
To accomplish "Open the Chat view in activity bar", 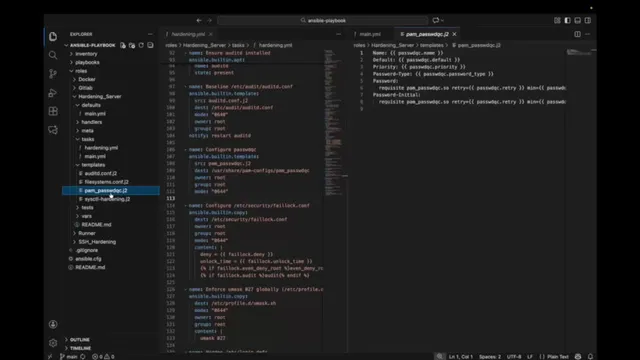I will click(x=53, y=130).
